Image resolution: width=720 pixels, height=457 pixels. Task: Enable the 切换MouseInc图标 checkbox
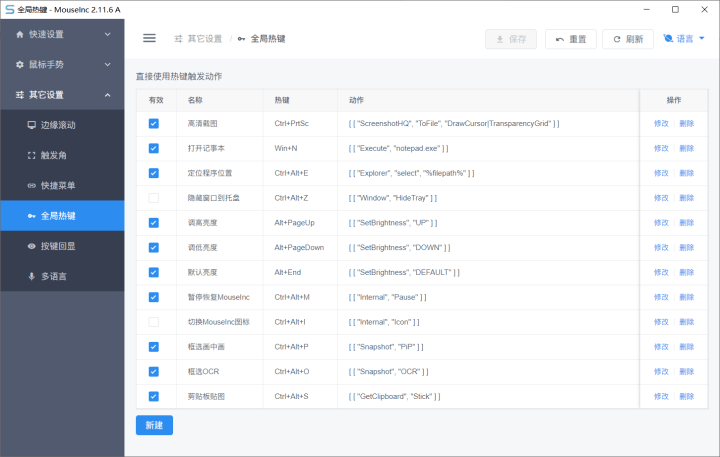point(154,322)
